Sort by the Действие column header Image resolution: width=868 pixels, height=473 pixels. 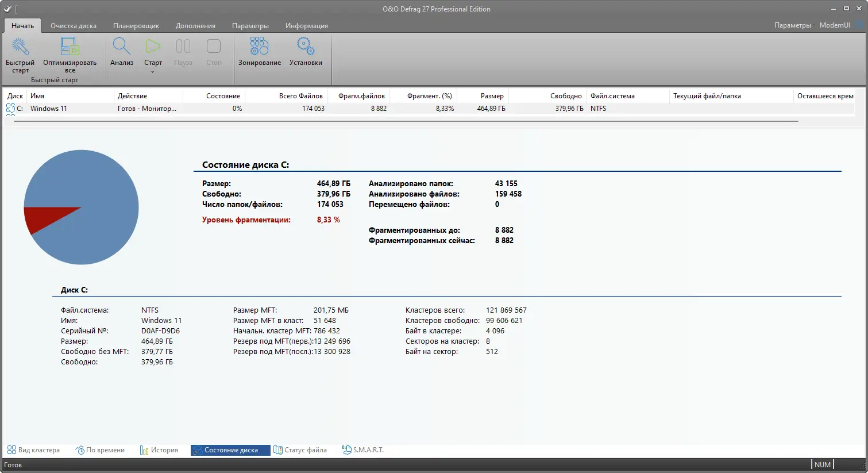click(148, 96)
